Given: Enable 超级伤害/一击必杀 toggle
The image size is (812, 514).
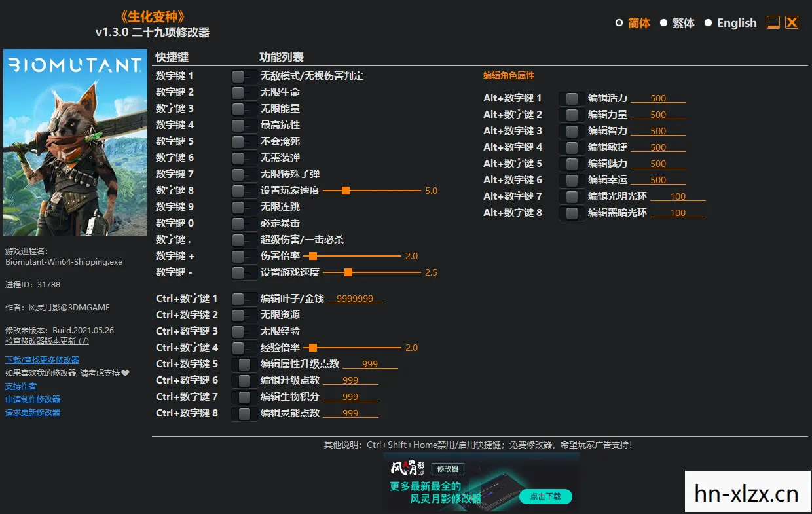Looking at the screenshot, I should tap(244, 240).
